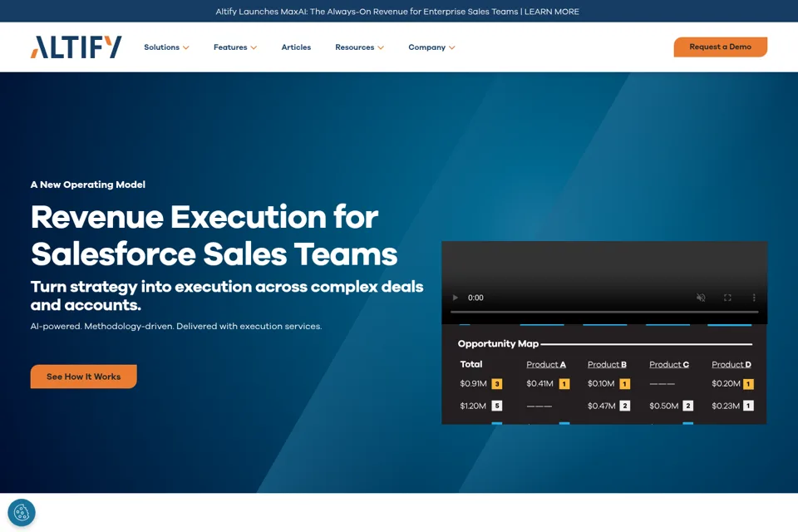Open the Company menu label
The width and height of the screenshot is (798, 532).
point(426,47)
